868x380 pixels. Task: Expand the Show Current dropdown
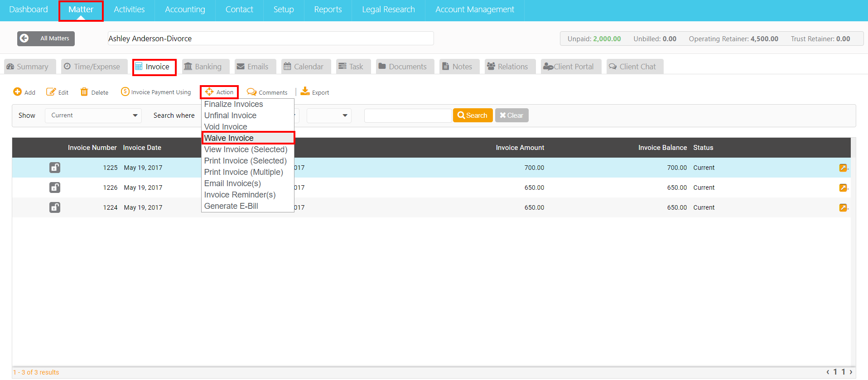[x=93, y=115]
